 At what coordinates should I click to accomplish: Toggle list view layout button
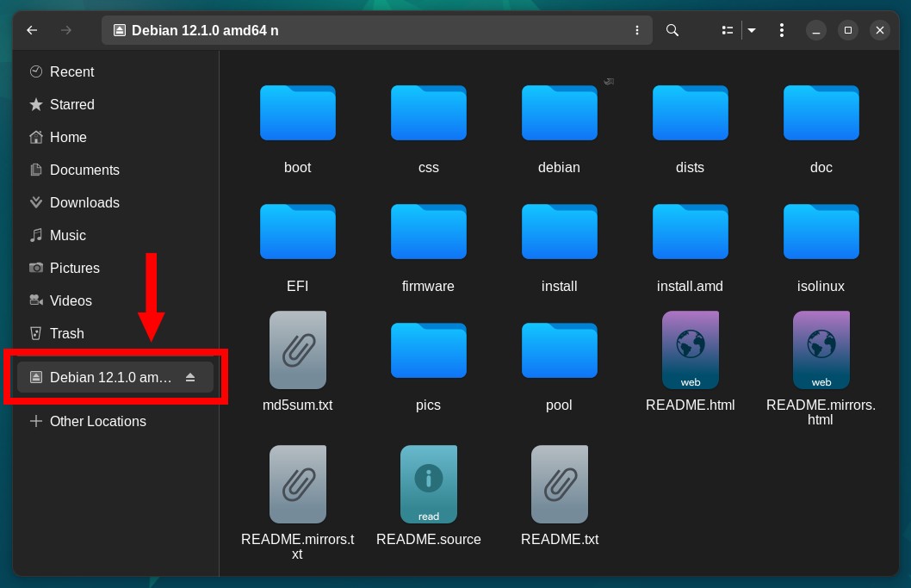728,30
